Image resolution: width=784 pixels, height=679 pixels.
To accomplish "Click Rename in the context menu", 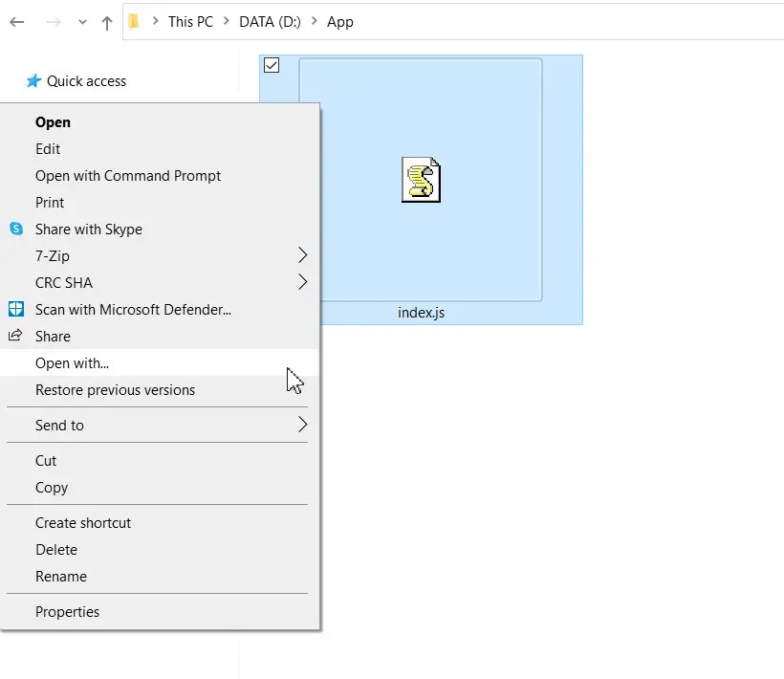I will click(61, 576).
